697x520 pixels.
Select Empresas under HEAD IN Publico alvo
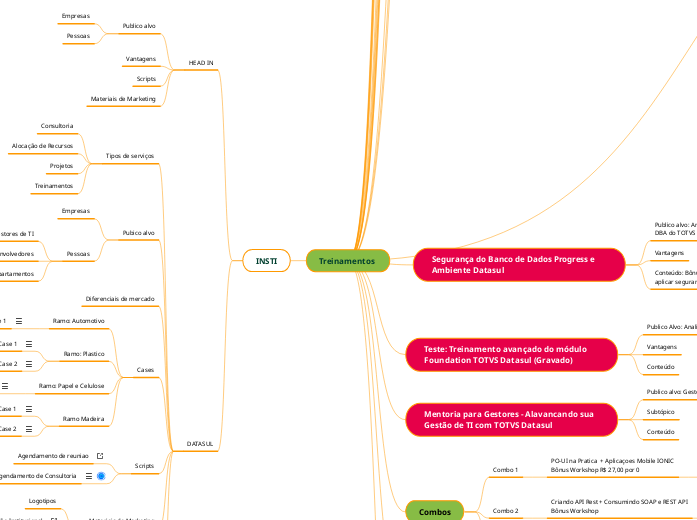(x=76, y=16)
